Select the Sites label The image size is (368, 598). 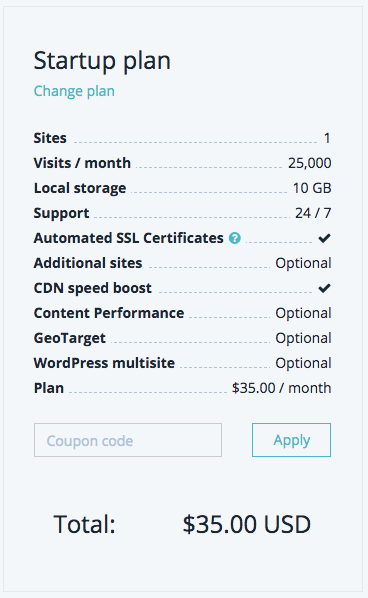(50, 138)
